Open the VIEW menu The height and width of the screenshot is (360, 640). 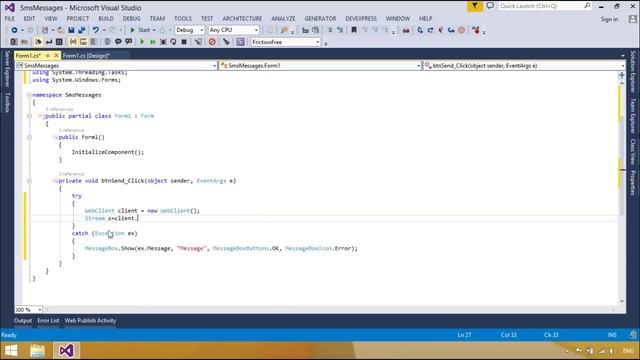point(51,19)
